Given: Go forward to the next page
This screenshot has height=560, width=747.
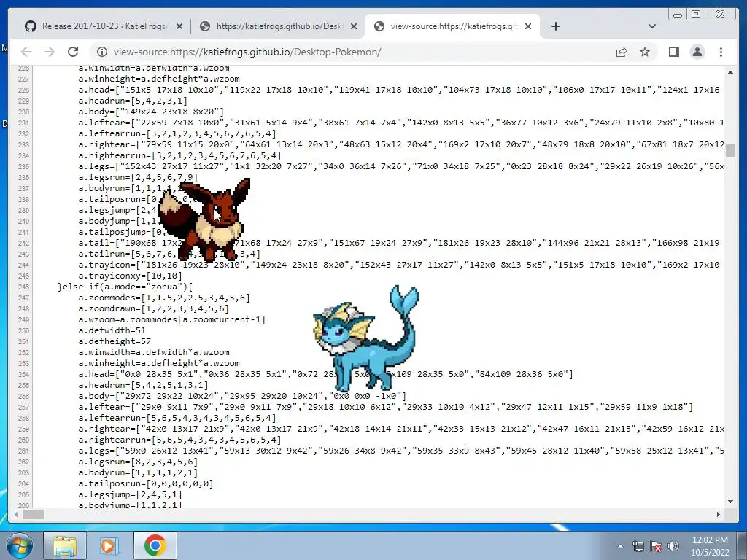Looking at the screenshot, I should tap(50, 52).
